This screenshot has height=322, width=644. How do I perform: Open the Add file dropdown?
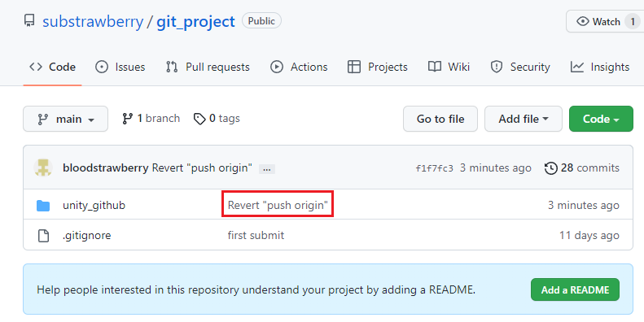pos(524,119)
